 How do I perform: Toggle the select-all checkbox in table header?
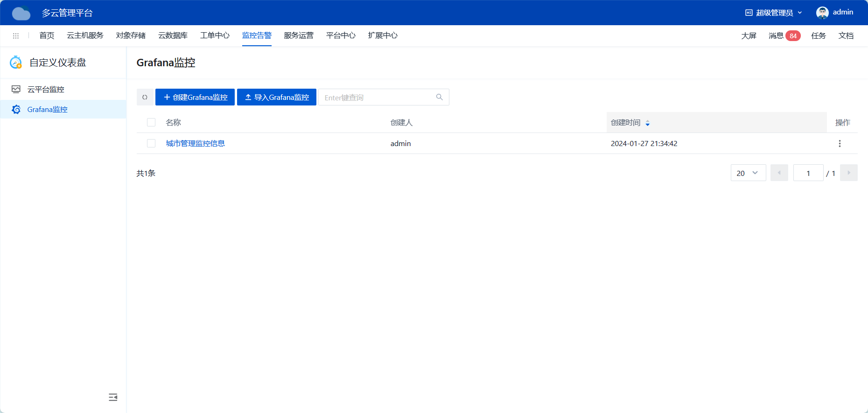(151, 122)
